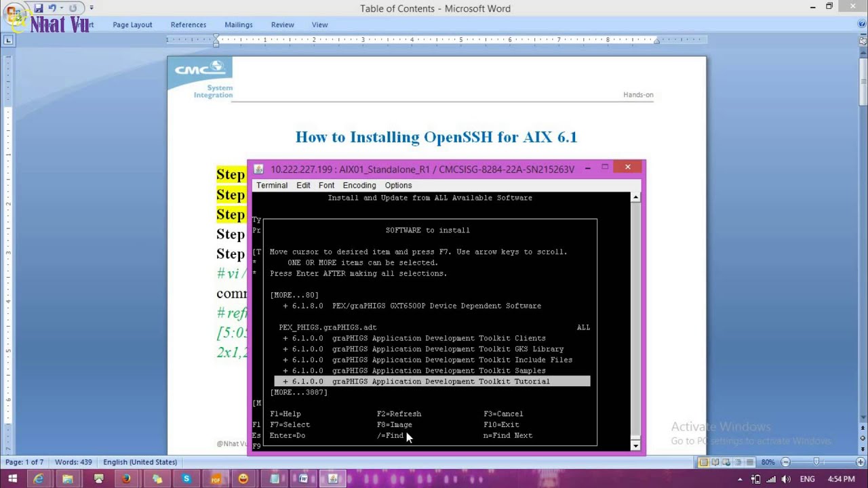Click the volume speaker tray icon
Image resolution: width=868 pixels, height=488 pixels.
point(786,479)
